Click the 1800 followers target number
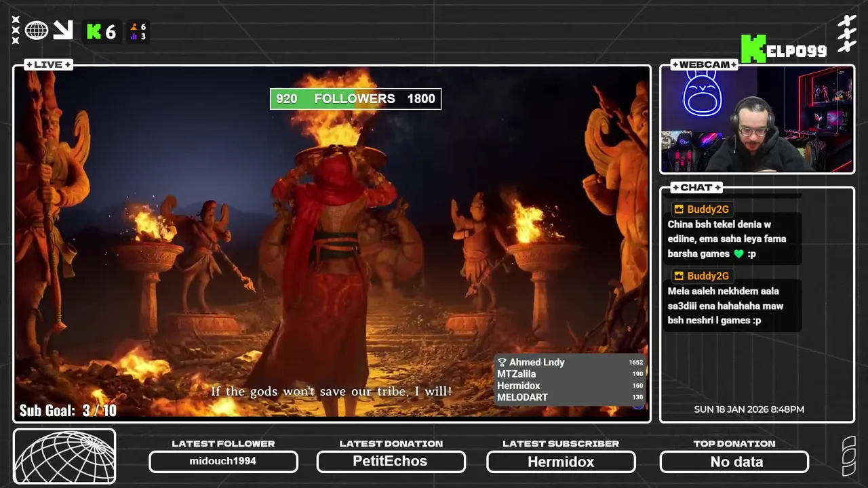Screen dimensions: 868x488 421,99
